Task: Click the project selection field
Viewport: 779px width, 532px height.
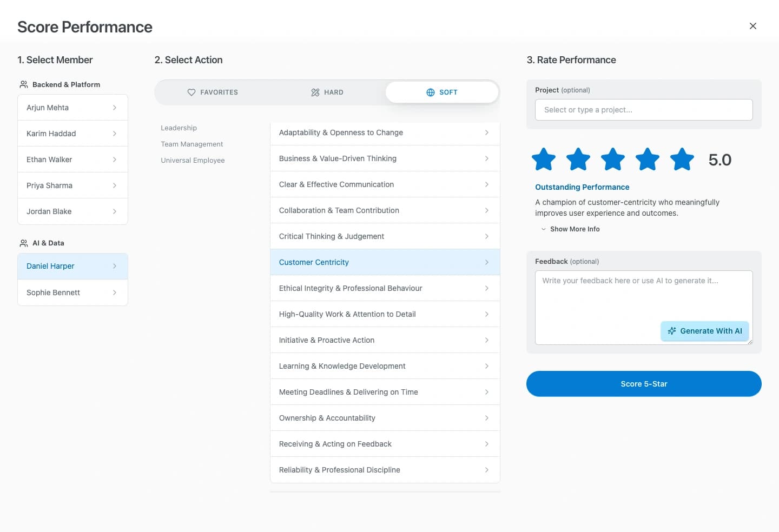Action: click(643, 110)
